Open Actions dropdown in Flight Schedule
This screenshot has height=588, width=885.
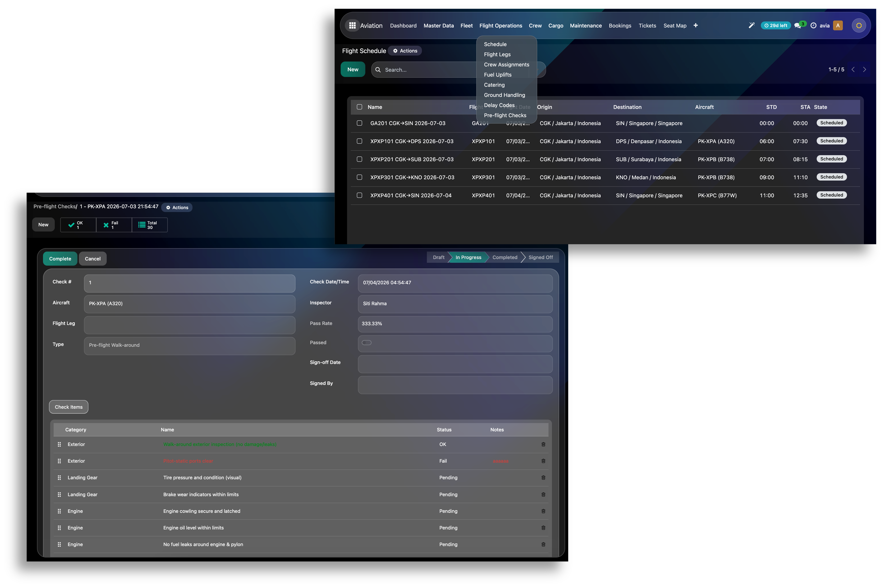coord(405,51)
